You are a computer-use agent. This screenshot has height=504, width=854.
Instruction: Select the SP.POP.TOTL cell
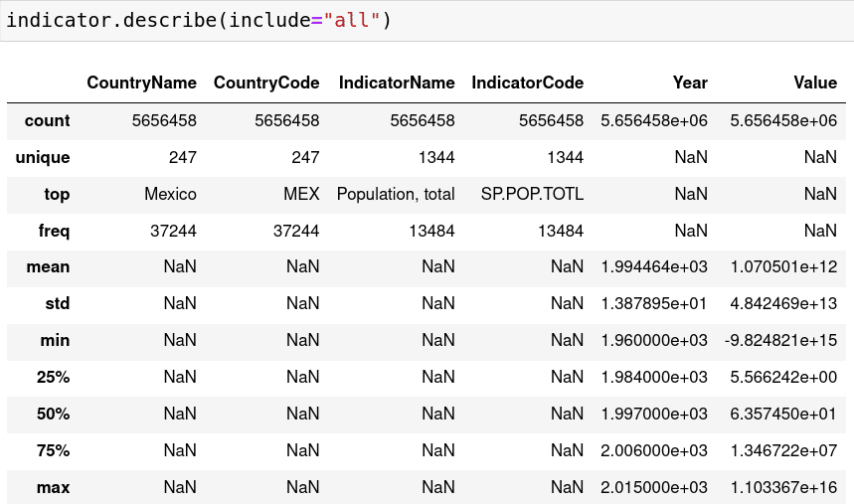531,194
